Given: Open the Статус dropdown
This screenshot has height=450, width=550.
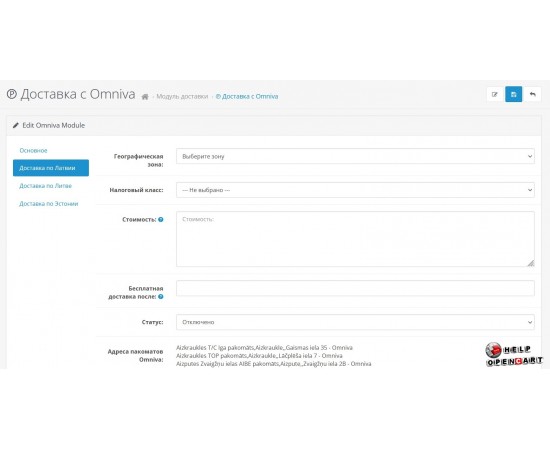Looking at the screenshot, I should (x=355, y=322).
